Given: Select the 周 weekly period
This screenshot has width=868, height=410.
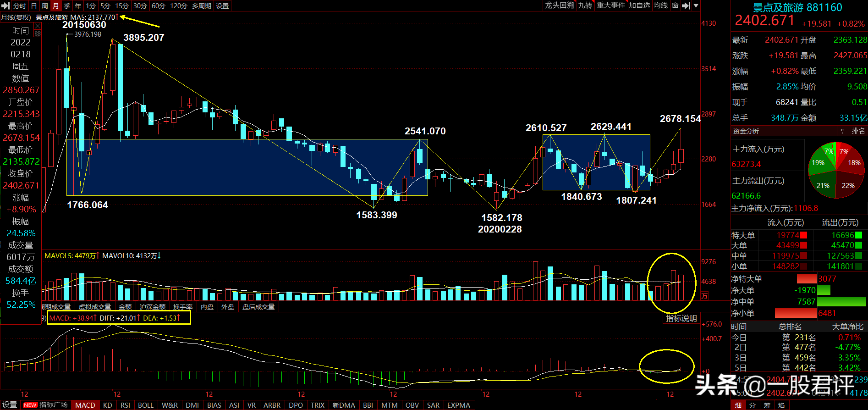Looking at the screenshot, I should pyautogui.click(x=45, y=6).
